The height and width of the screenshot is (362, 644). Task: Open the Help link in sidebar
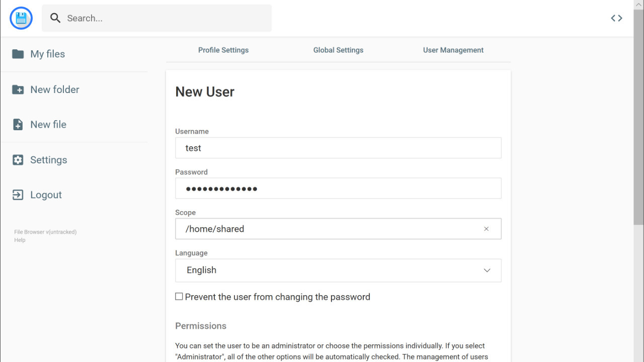click(20, 240)
